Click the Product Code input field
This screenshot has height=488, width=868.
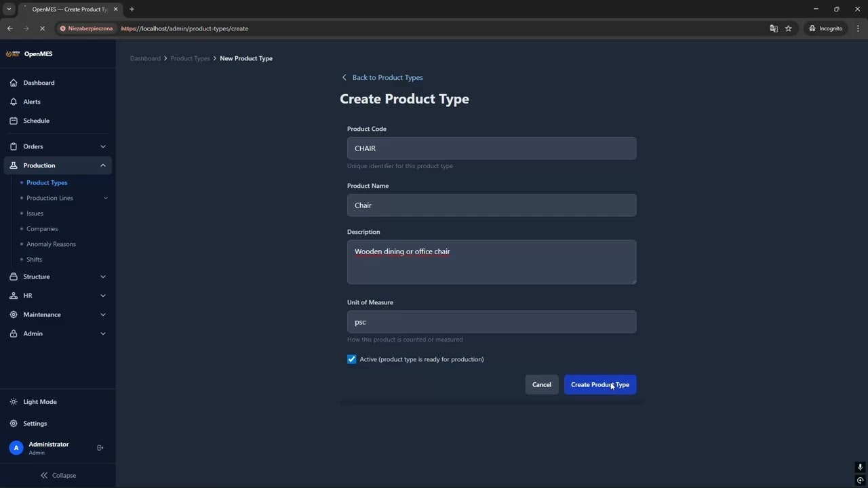coord(492,148)
